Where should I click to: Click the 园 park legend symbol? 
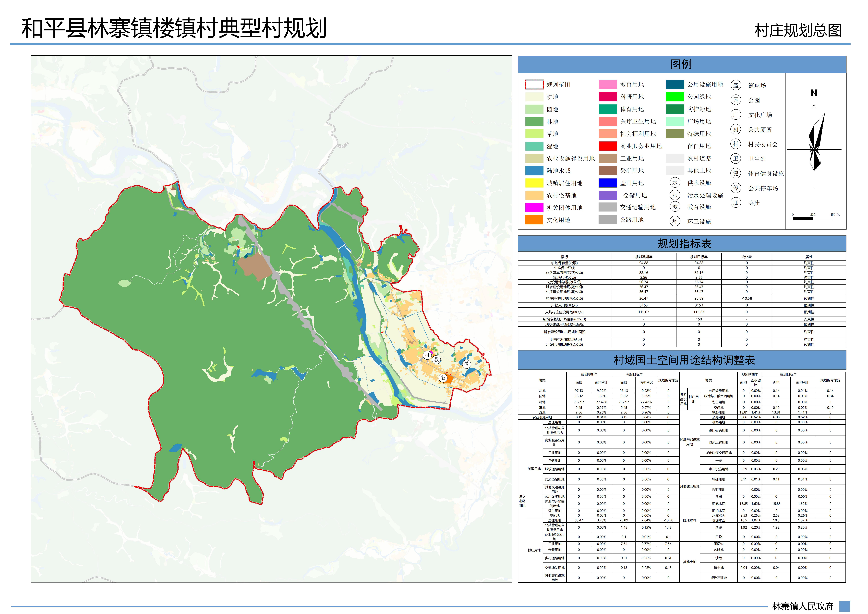pyautogui.click(x=736, y=100)
